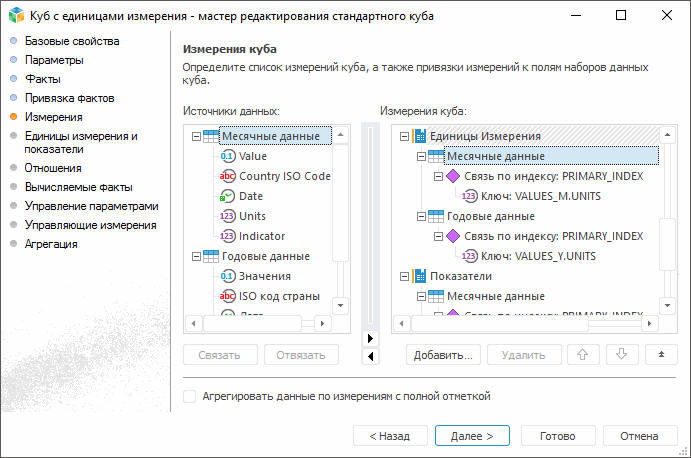Image resolution: width=691 pixels, height=458 pixels.
Task: Click the Годовые данные table icon in sources
Action: (211, 256)
